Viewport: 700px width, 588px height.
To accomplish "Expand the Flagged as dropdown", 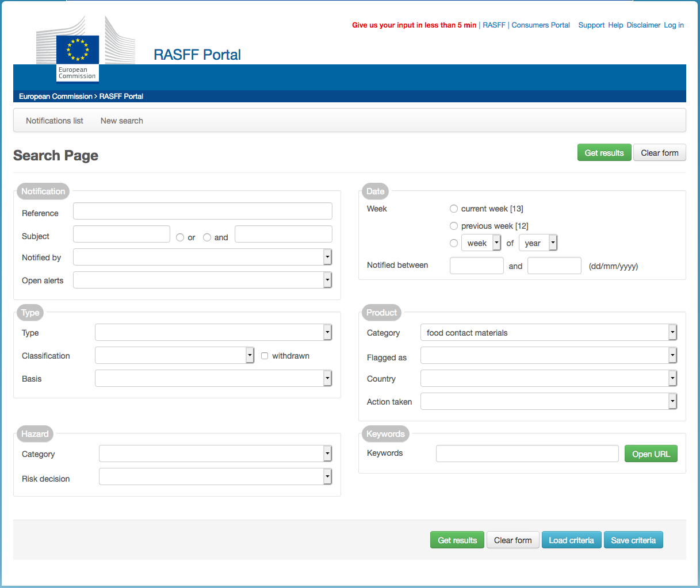I will tap(549, 355).
